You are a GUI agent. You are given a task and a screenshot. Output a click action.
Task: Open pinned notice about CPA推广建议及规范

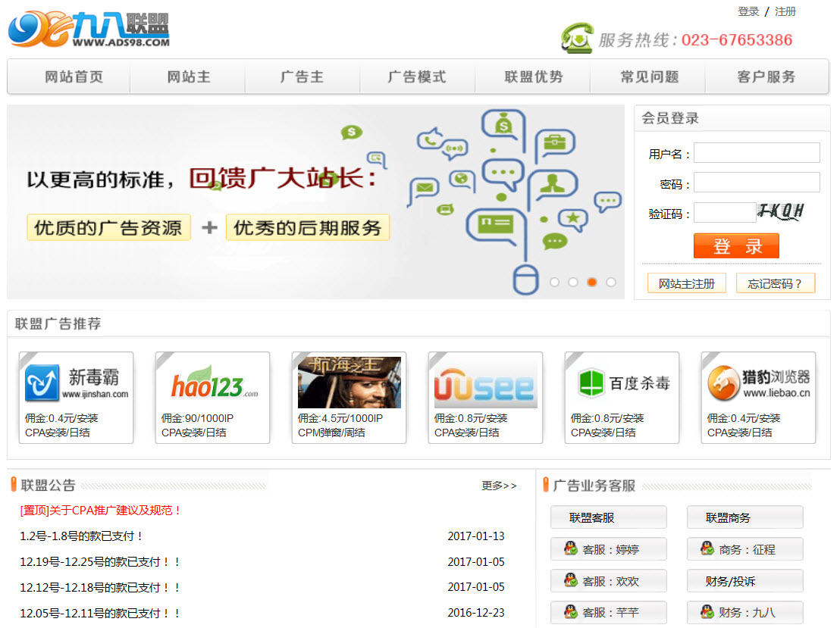[x=101, y=511]
